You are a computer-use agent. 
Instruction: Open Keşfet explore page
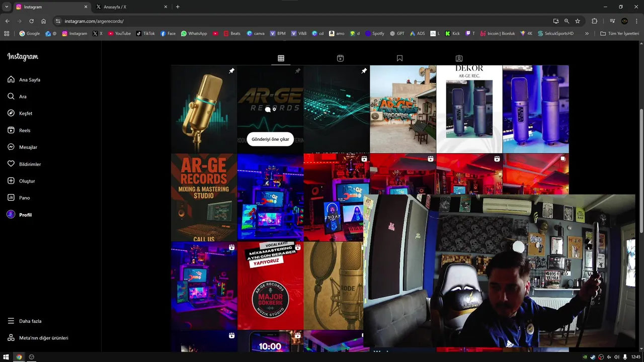tap(20, 113)
